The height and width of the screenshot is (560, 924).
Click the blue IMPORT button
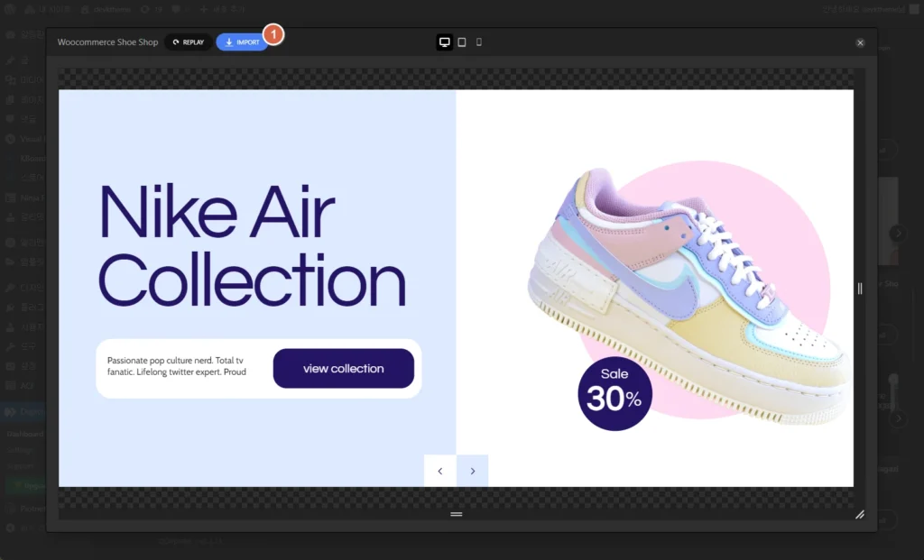tap(242, 42)
